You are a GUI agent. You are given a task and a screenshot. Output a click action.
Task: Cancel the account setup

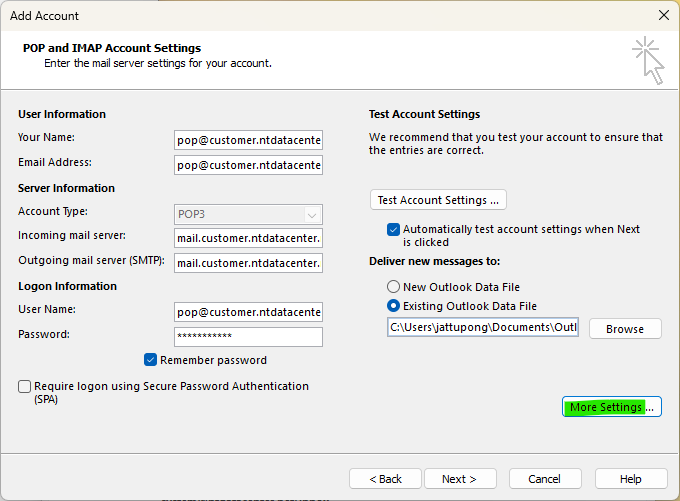(544, 479)
